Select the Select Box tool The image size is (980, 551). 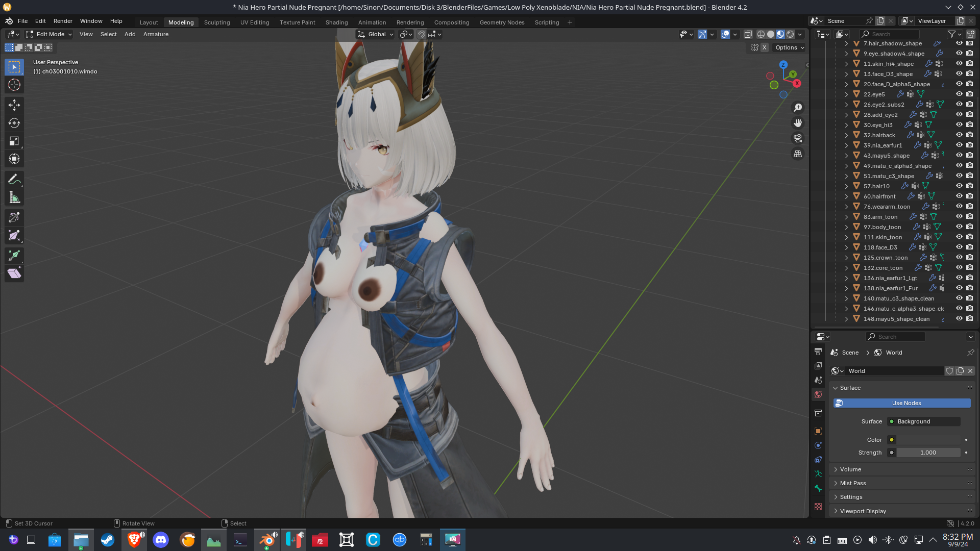point(14,67)
